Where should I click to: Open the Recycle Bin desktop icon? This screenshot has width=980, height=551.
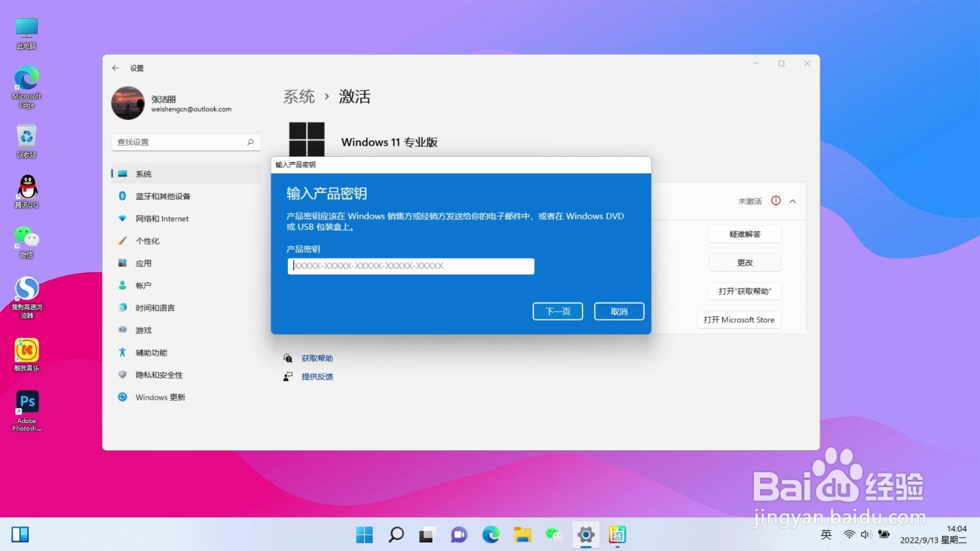click(26, 142)
